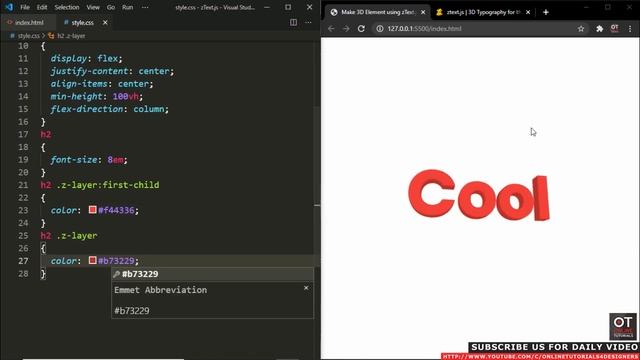Open color picker for #f44336 swatch

pos(93,210)
